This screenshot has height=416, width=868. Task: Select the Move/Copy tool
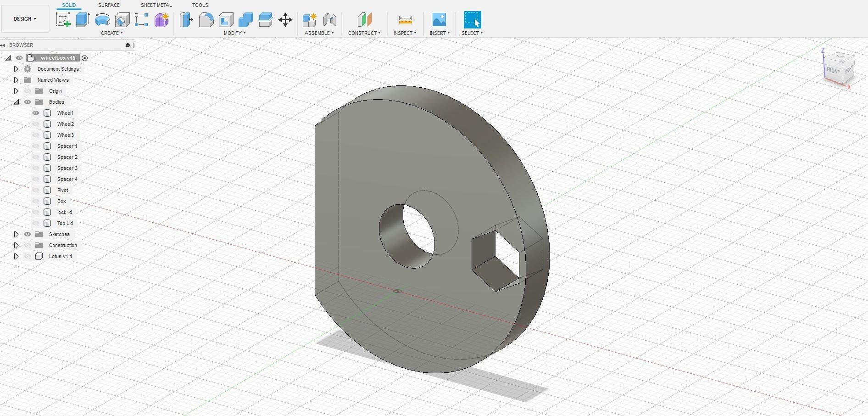[285, 20]
